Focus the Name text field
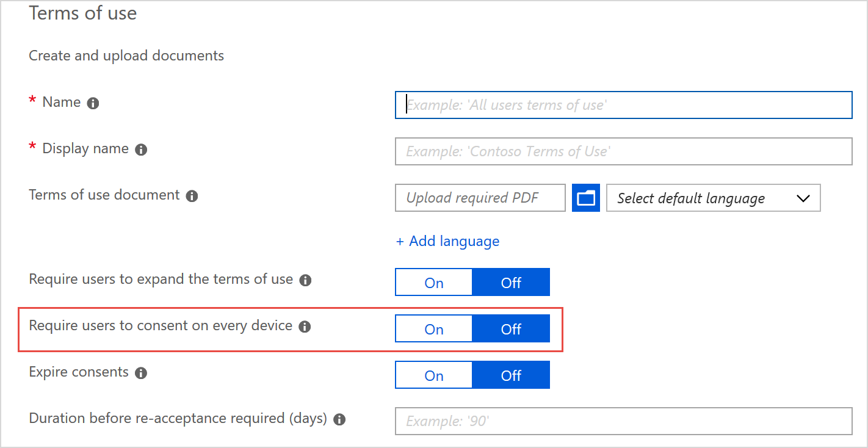This screenshot has height=448, width=868. tap(623, 105)
